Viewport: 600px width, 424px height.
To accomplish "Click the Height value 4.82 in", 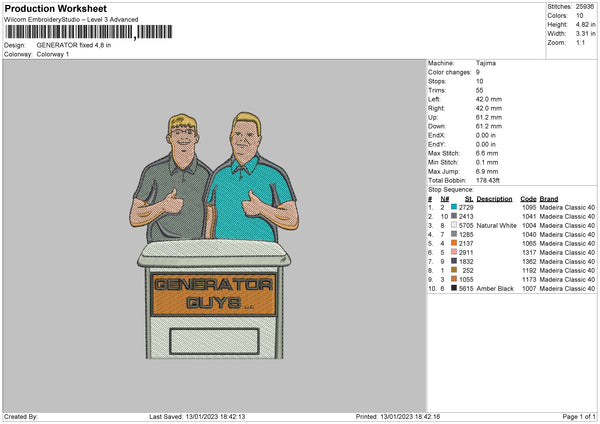I will (x=585, y=24).
